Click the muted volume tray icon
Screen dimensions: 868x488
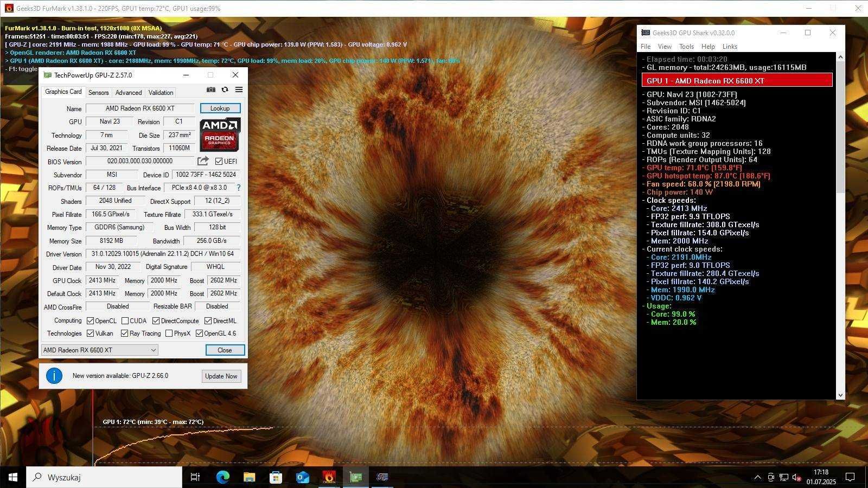797,477
